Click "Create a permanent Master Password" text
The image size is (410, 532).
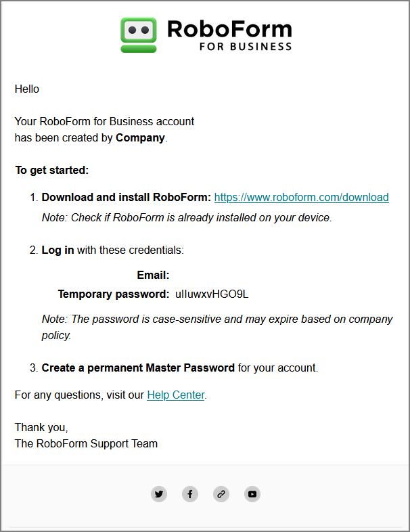pos(138,368)
